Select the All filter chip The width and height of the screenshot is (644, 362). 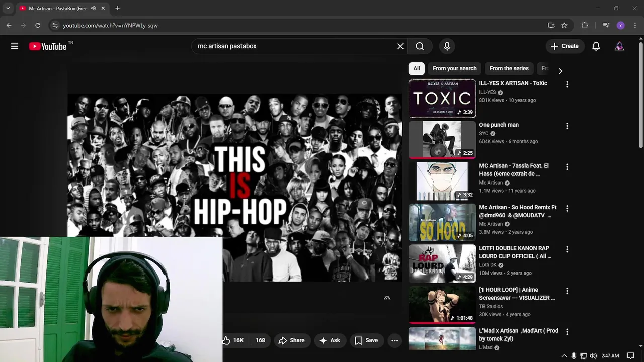(x=417, y=68)
